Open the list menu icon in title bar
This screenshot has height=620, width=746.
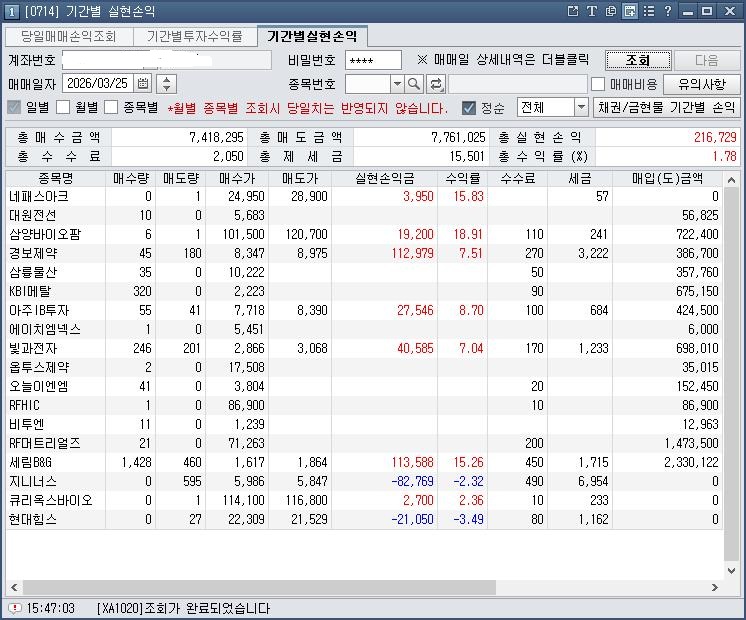point(648,11)
